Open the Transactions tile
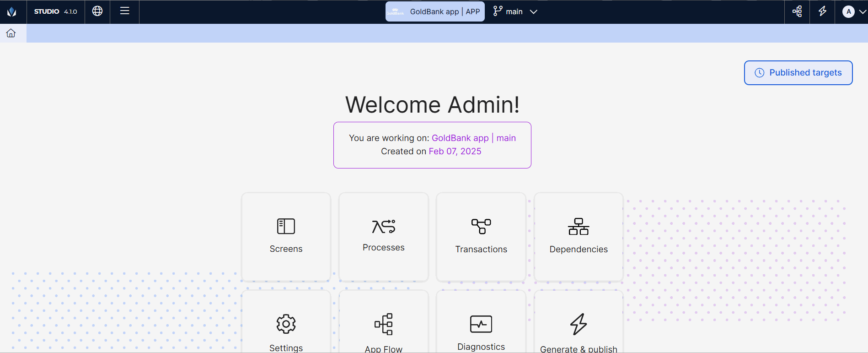Screen dimensions: 868x353 click(481, 237)
